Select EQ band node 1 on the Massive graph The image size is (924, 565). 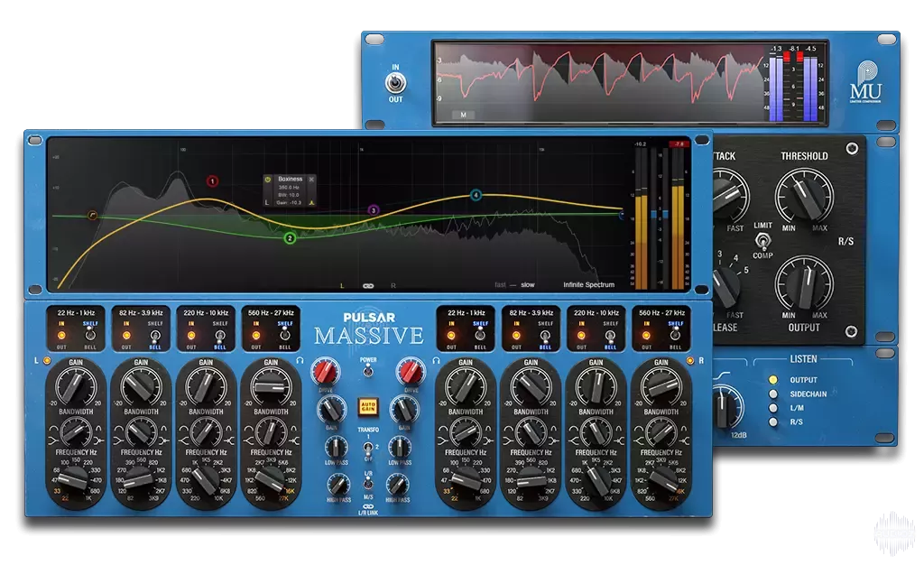213,181
